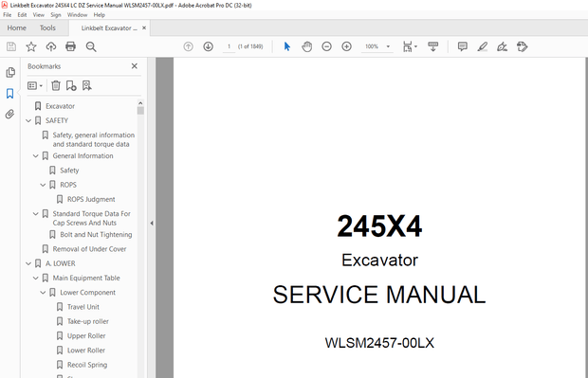Collapse the Main Equipment Table bookmark
The image size is (588, 378).
click(x=36, y=278)
